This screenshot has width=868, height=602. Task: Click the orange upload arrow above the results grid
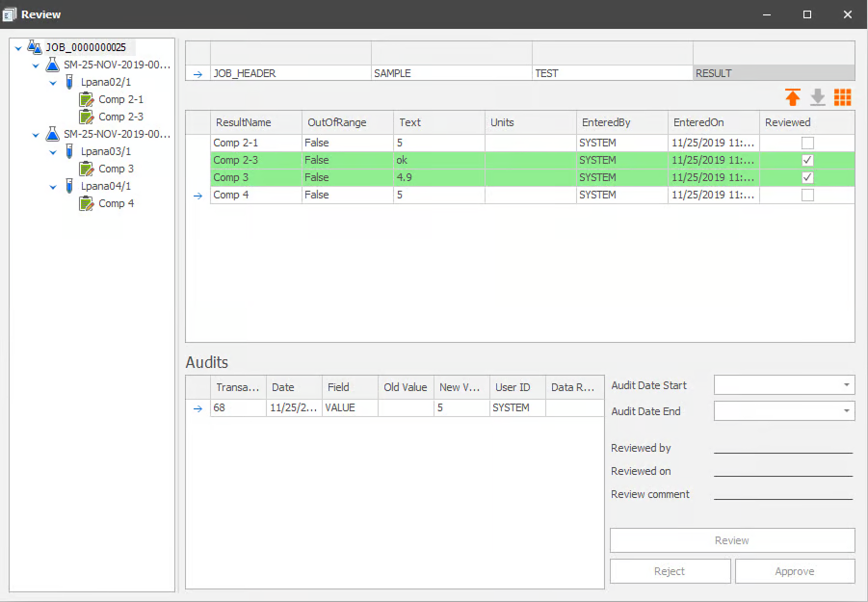[x=792, y=97]
